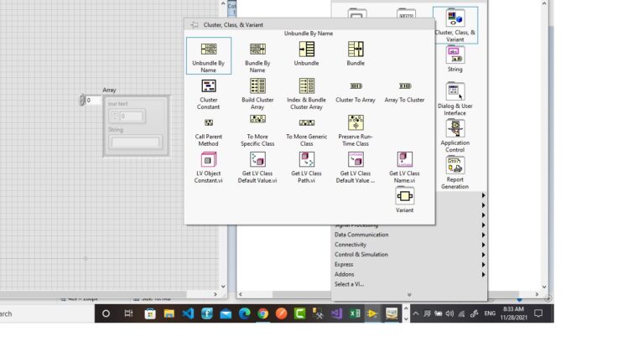Select the Bundle By Name function

(257, 56)
